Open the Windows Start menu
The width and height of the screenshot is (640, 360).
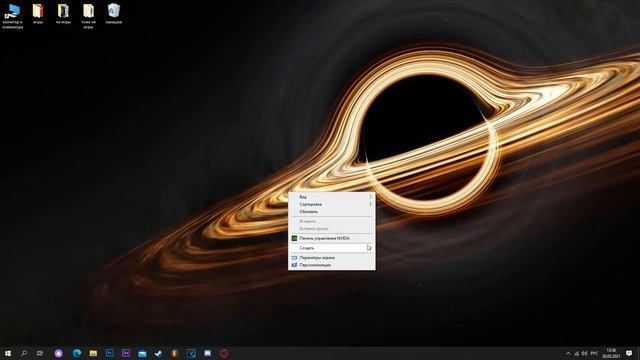coord(8,353)
